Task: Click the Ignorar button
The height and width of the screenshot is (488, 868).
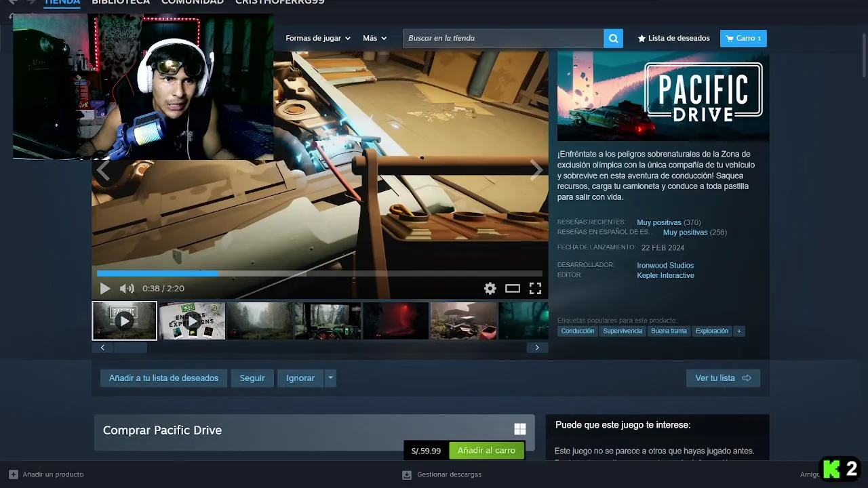Action: tap(300, 378)
